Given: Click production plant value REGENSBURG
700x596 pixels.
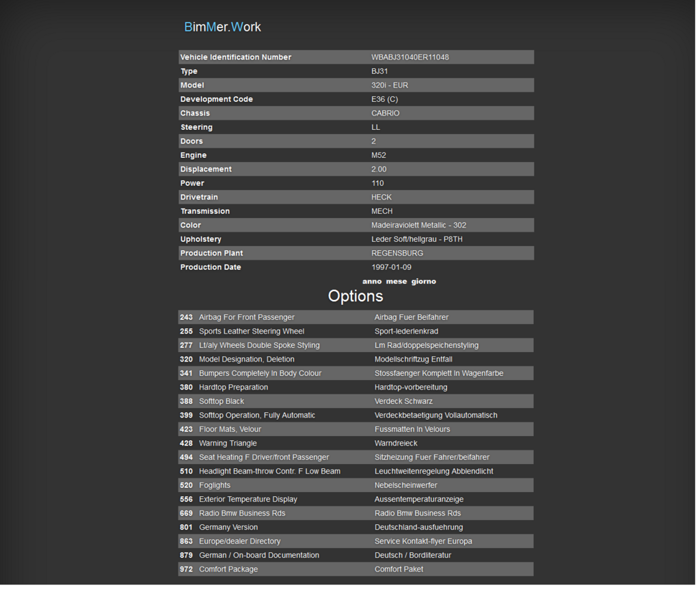Looking at the screenshot, I should tap(397, 253).
